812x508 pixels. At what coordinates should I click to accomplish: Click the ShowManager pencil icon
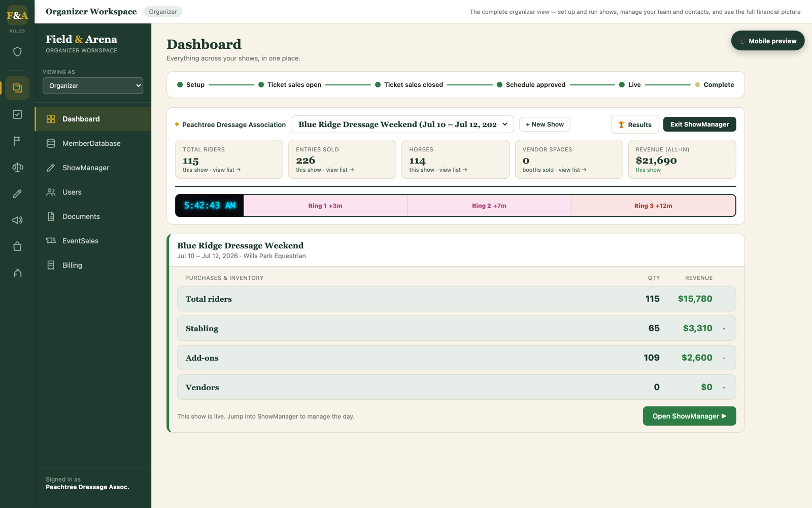[x=51, y=168]
